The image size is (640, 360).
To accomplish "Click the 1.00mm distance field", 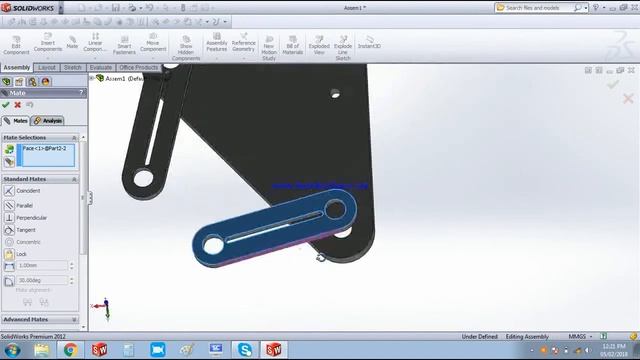I will click(x=42, y=266).
